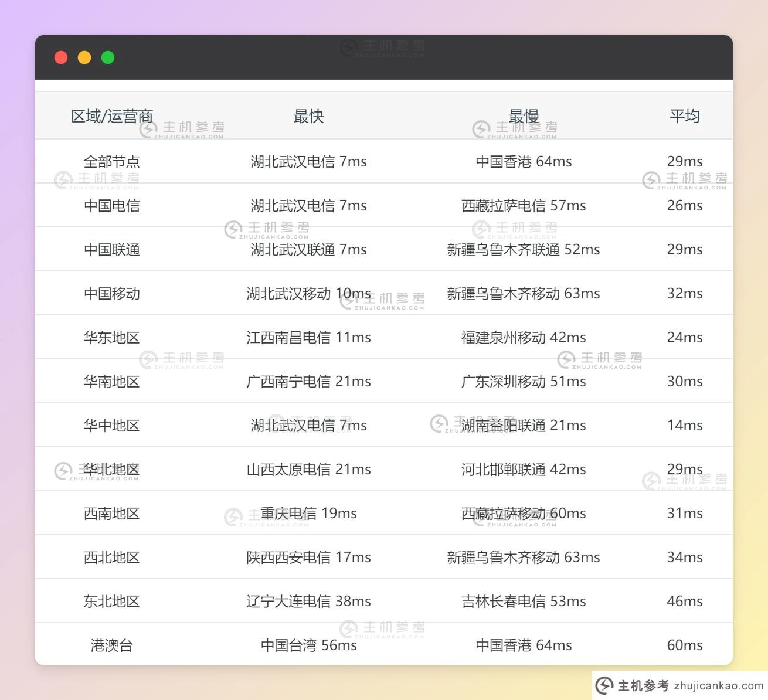Click the 湖北武汉移动 10ms cell

click(x=308, y=293)
